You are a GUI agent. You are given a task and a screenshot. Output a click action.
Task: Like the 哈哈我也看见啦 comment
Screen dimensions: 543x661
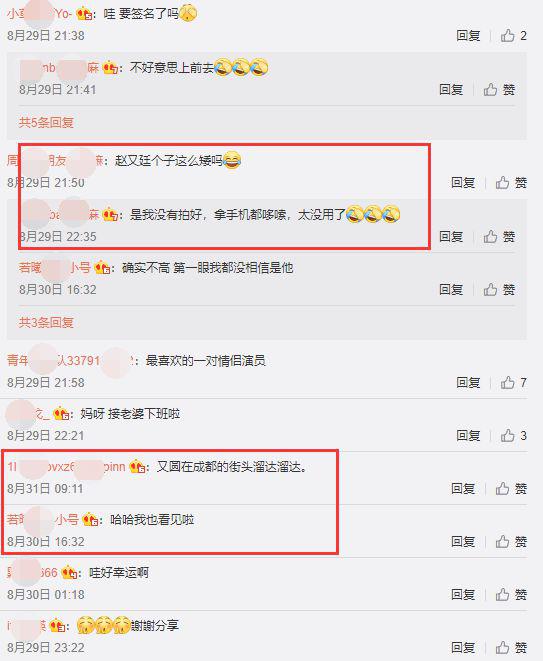pos(511,541)
